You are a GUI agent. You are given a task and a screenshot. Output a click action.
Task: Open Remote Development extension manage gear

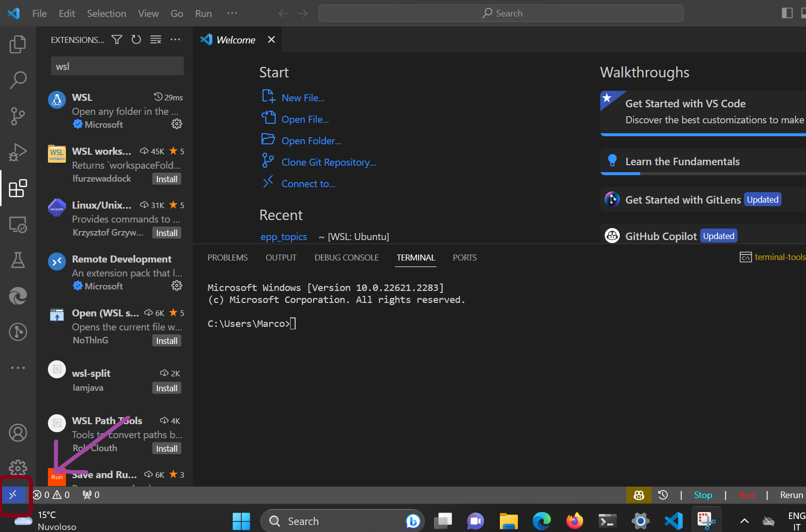(x=177, y=285)
